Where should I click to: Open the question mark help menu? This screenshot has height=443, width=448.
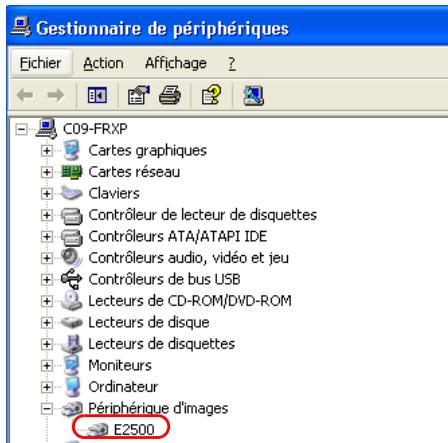click(x=232, y=63)
